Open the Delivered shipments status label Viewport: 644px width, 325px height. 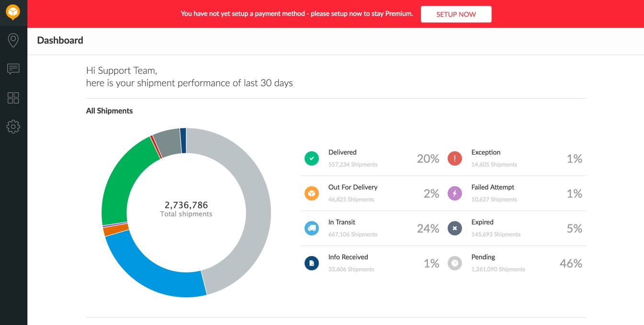point(342,152)
